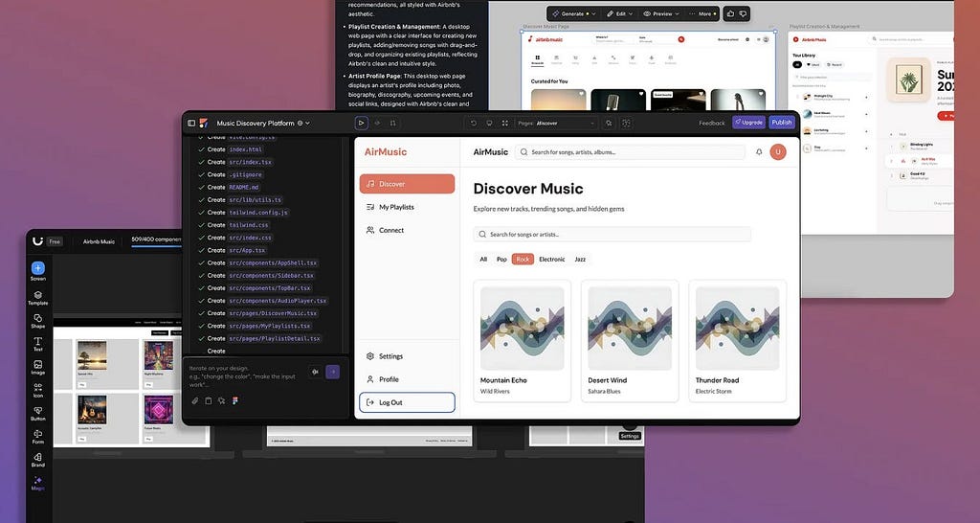This screenshot has width=980, height=523.
Task: Select the Jazz genre filter
Action: pos(580,259)
